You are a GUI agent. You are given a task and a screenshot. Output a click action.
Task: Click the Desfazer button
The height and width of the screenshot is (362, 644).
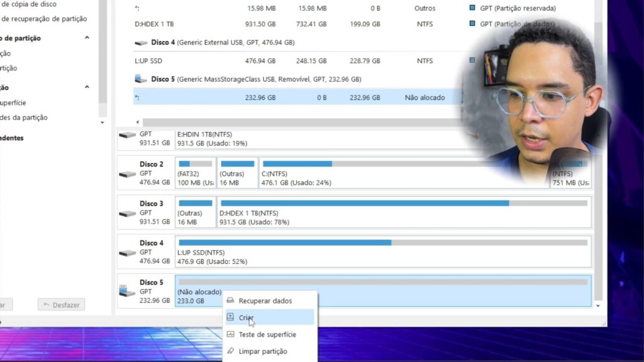(61, 305)
